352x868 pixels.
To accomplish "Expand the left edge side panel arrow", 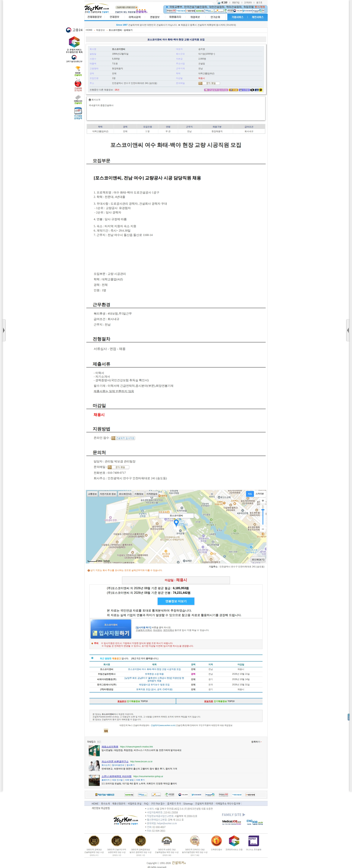I will pos(4,330).
